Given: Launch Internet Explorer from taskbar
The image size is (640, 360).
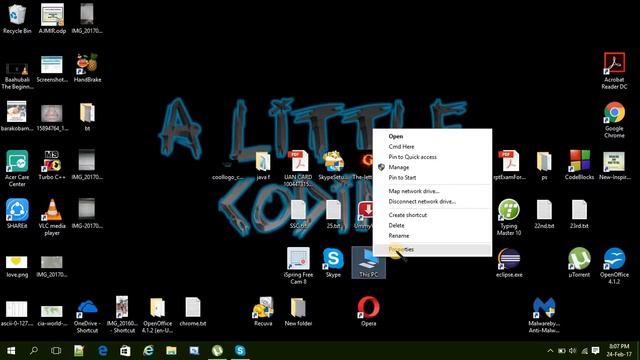Looking at the screenshot, I should 148,351.
